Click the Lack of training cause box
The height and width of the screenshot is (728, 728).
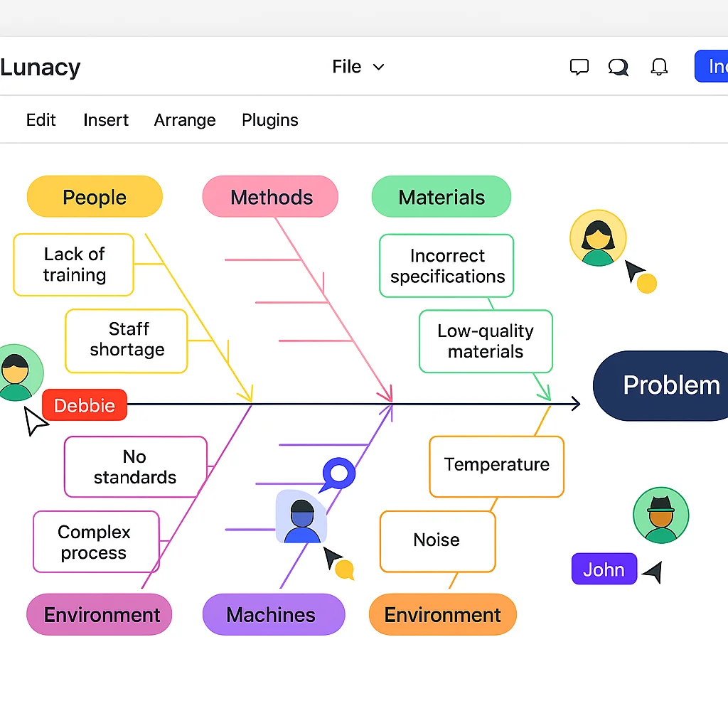[73, 264]
